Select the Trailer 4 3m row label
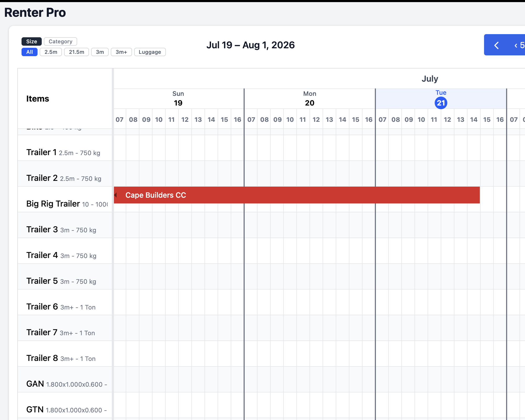Image resolution: width=525 pixels, height=420 pixels. pos(65,251)
